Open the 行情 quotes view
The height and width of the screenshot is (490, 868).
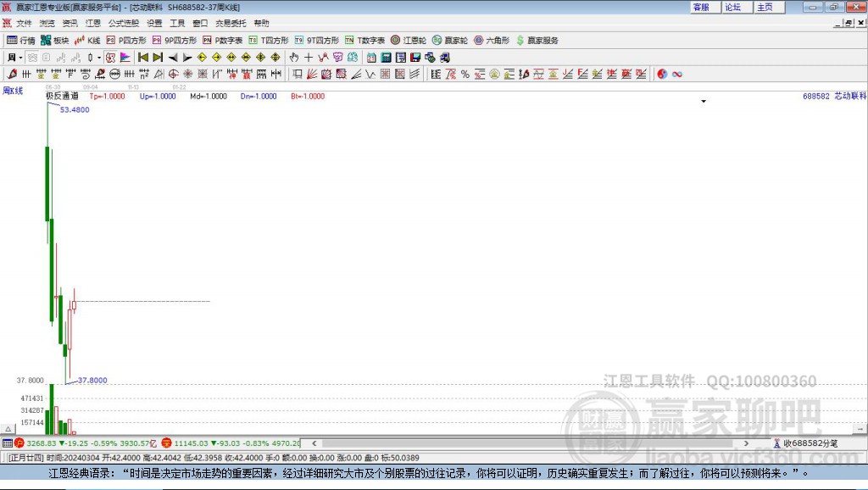20,41
